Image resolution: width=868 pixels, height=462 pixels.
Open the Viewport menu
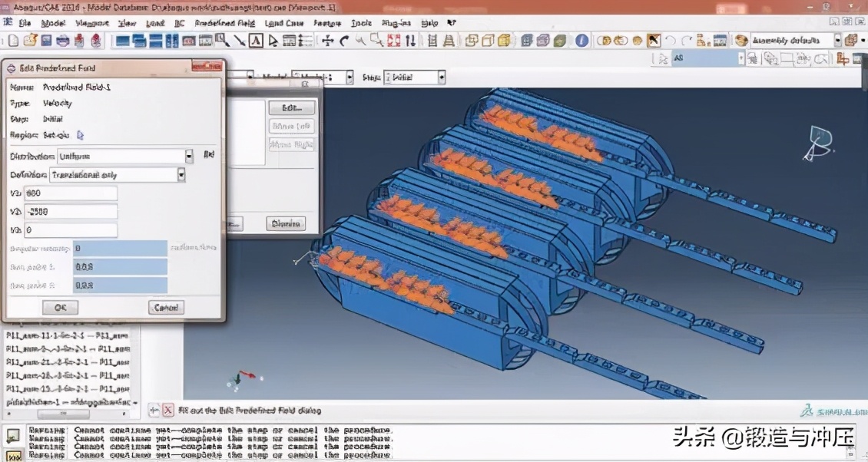(x=92, y=23)
